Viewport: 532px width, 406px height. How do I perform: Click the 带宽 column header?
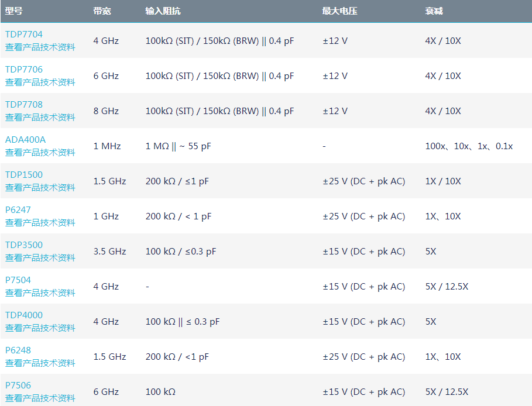pyautogui.click(x=102, y=11)
